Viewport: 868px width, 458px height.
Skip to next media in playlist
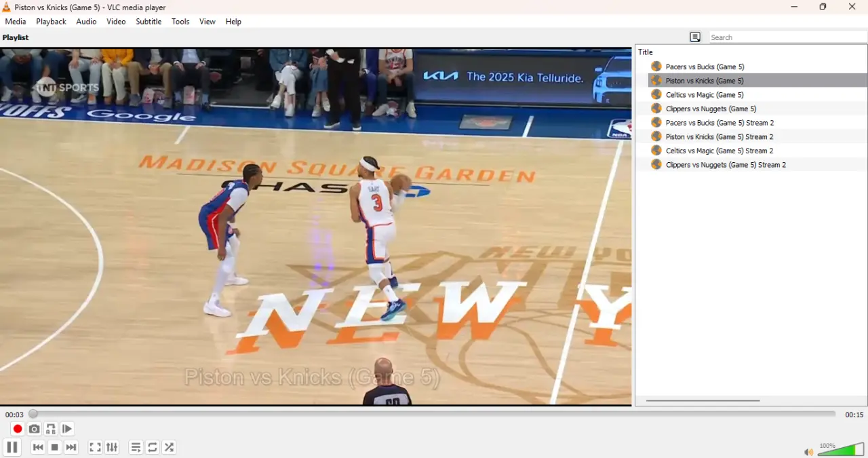71,447
